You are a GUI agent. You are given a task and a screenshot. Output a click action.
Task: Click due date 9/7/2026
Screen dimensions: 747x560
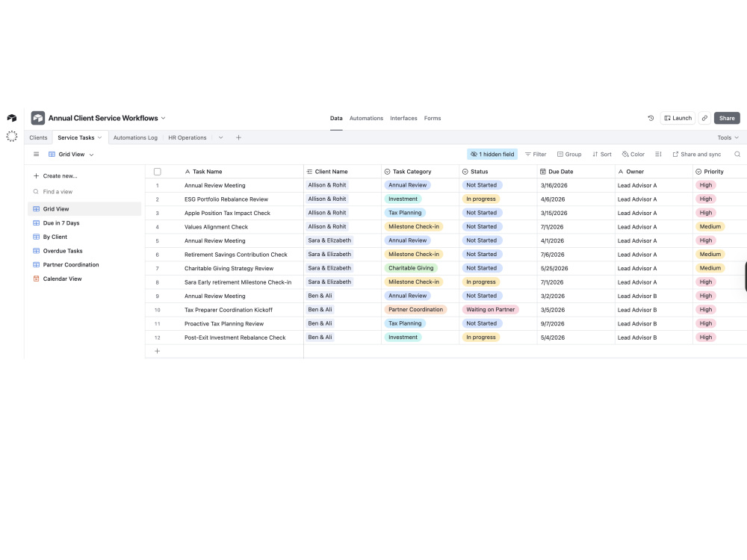tap(553, 324)
